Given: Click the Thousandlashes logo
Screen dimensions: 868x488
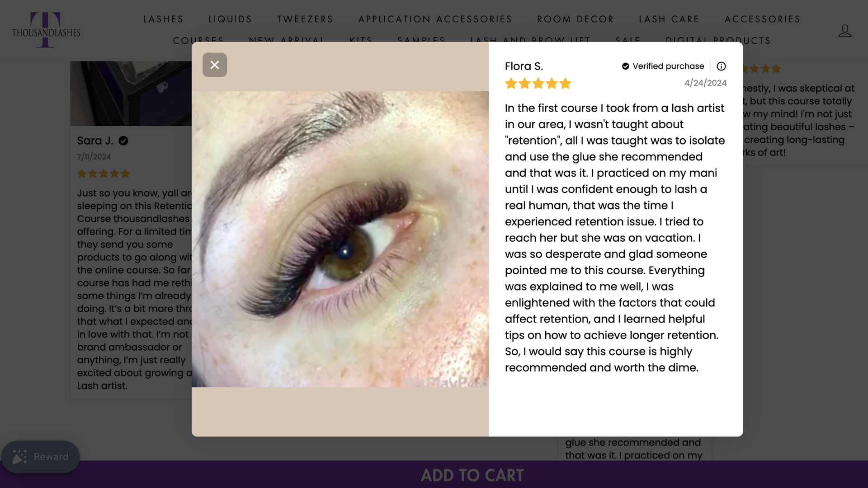Looking at the screenshot, I should point(46,30).
